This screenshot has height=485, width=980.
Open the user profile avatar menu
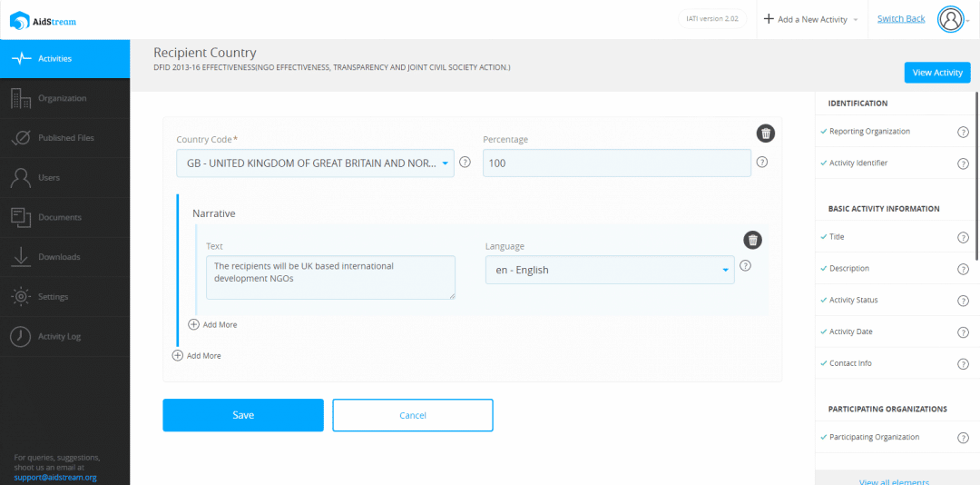951,19
